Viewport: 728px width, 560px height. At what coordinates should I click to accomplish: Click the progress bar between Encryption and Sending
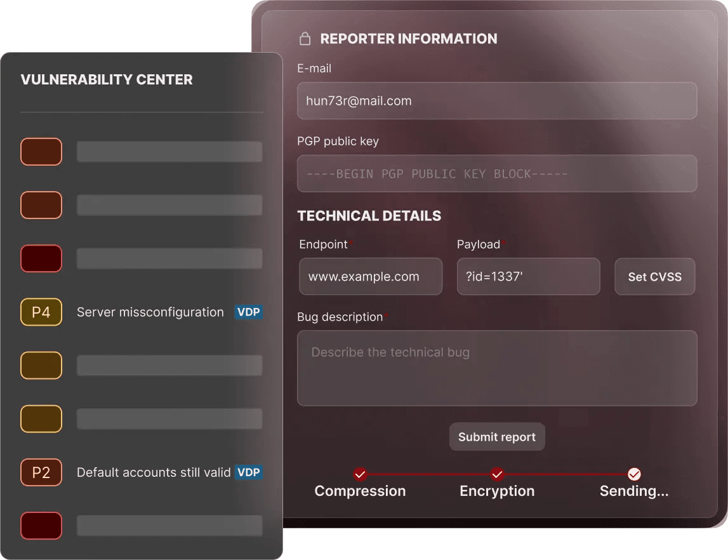point(566,474)
